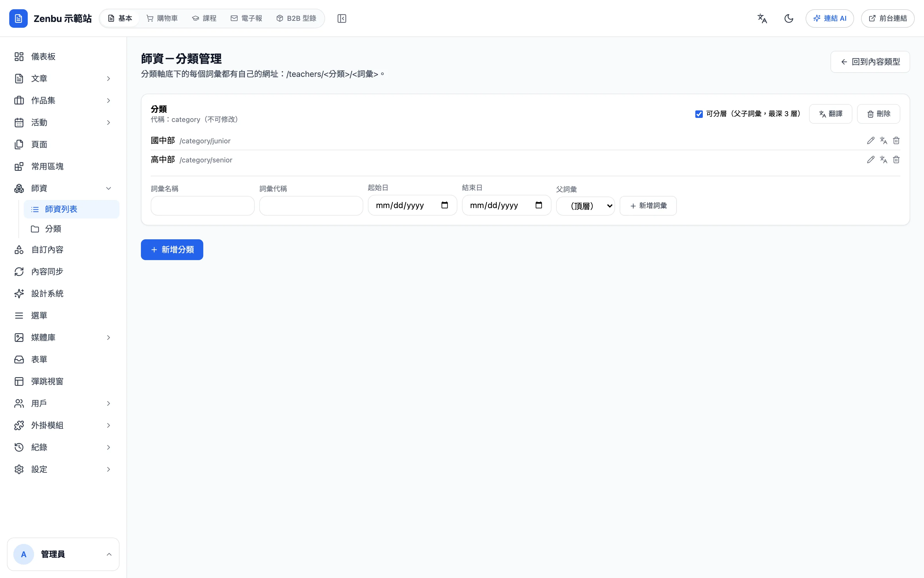This screenshot has height=578, width=924.
Task: Translate the 高中部 term
Action: pos(884,160)
